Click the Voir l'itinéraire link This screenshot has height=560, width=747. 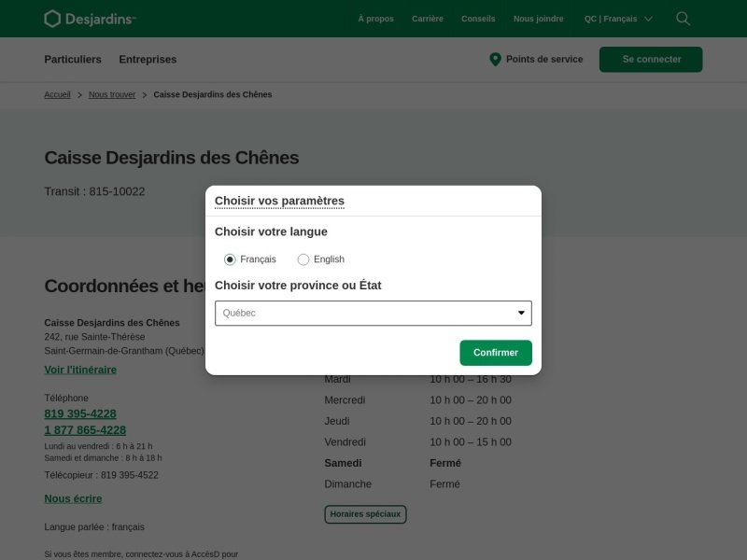[x=80, y=370]
